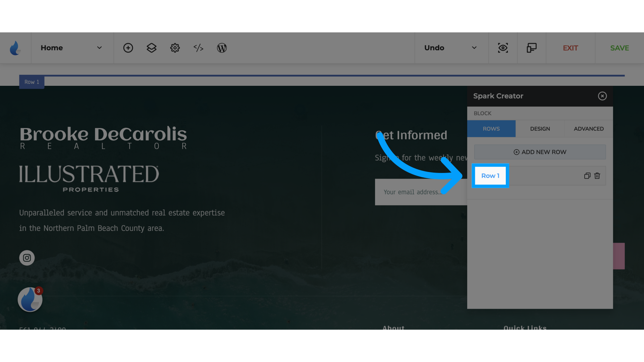
Task: Open the layers panel icon
Action: coord(152,48)
